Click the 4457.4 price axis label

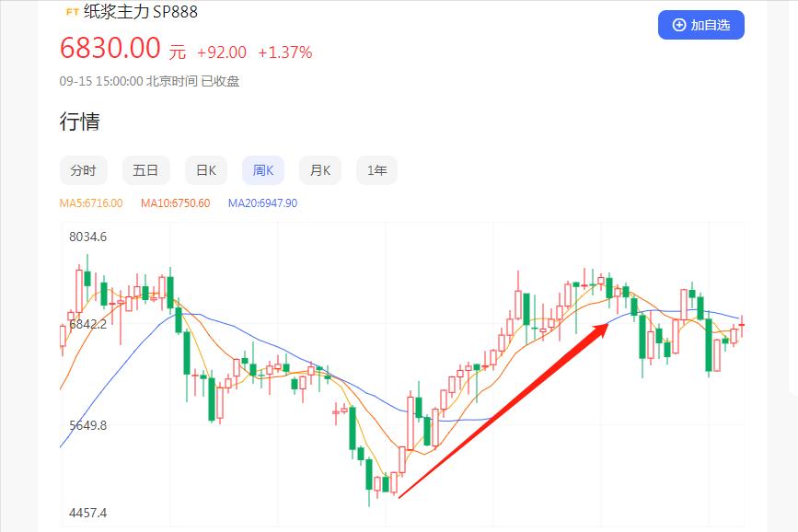click(88, 513)
